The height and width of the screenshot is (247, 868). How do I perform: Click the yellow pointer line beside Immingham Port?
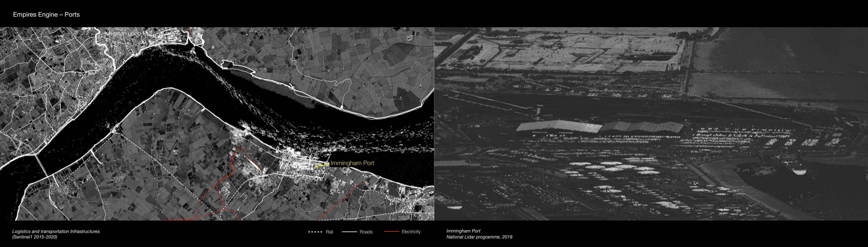point(322,166)
